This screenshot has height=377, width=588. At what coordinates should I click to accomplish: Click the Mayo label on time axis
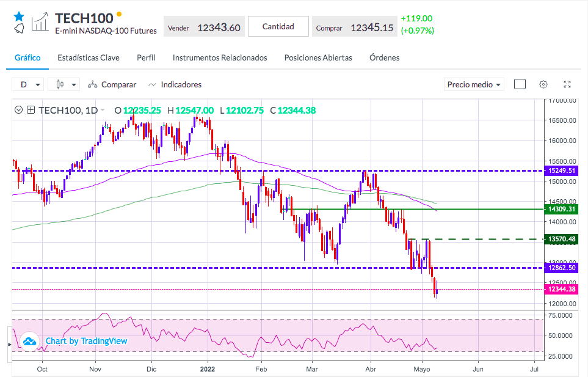[422, 369]
